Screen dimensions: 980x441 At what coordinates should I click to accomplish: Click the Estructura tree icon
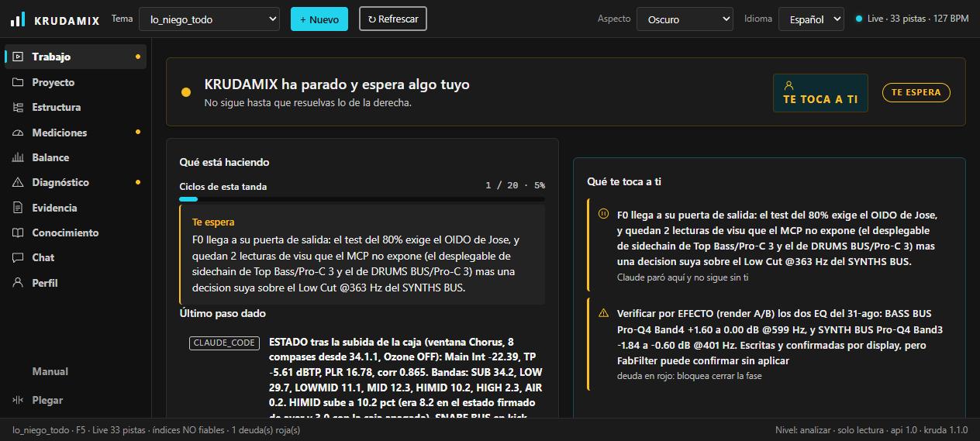tap(18, 107)
